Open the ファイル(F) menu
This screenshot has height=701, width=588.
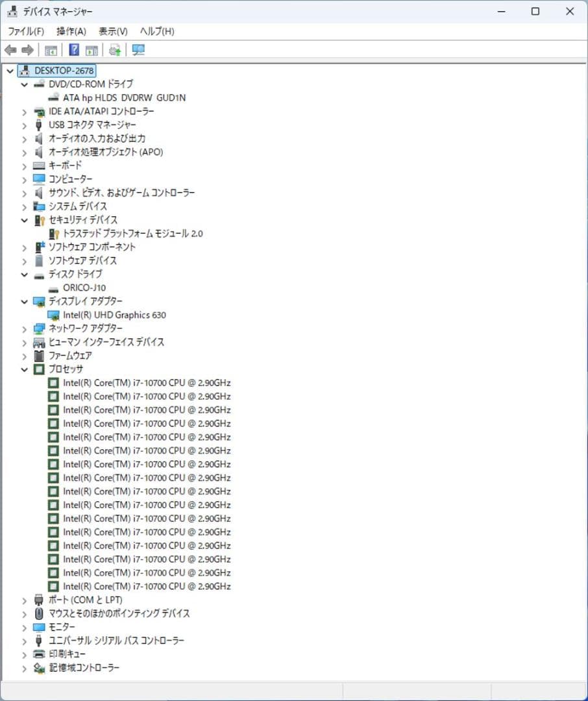[x=25, y=31]
